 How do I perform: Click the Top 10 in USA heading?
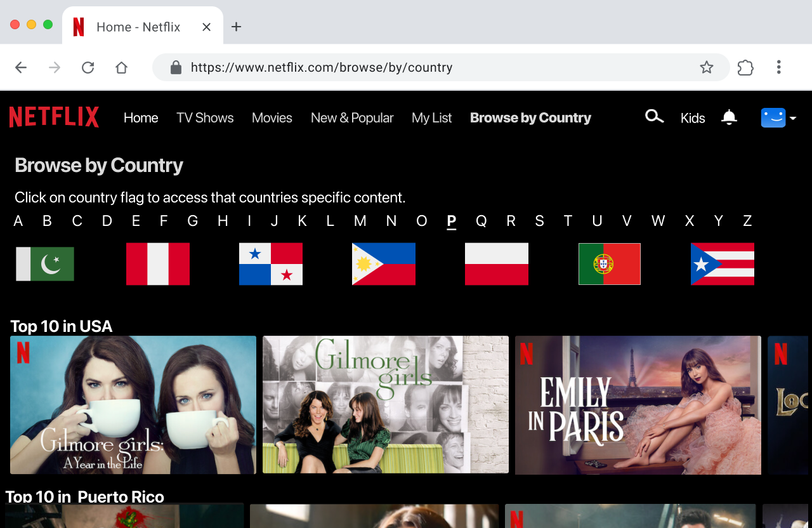[x=62, y=326]
